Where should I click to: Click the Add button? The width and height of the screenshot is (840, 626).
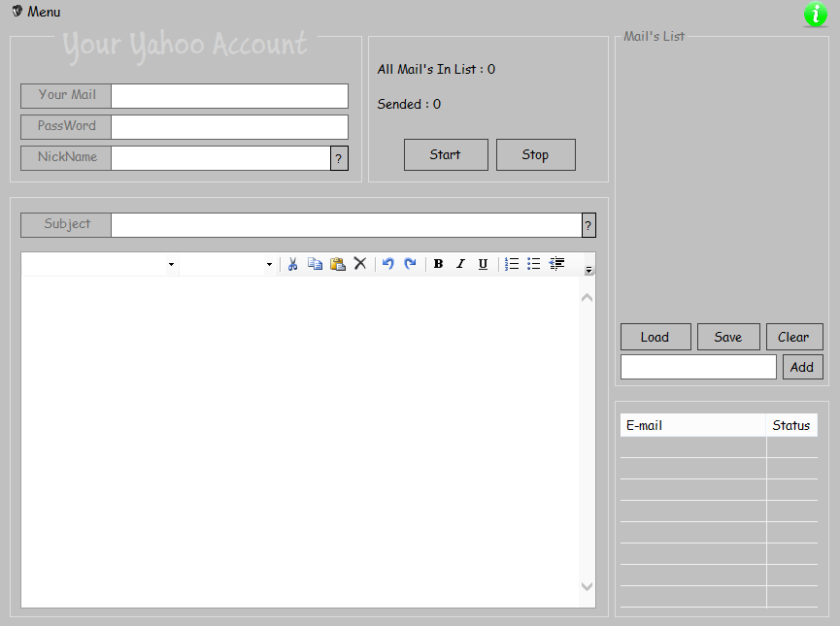click(802, 367)
